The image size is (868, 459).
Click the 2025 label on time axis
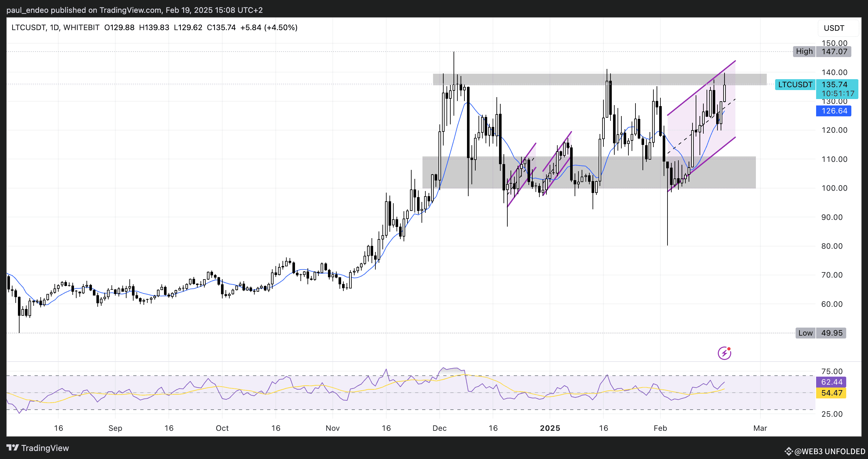[550, 428]
